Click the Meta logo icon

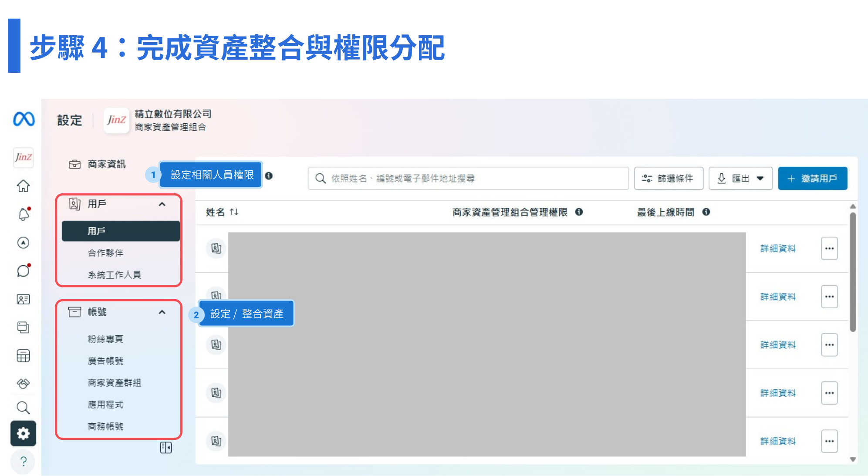[24, 119]
